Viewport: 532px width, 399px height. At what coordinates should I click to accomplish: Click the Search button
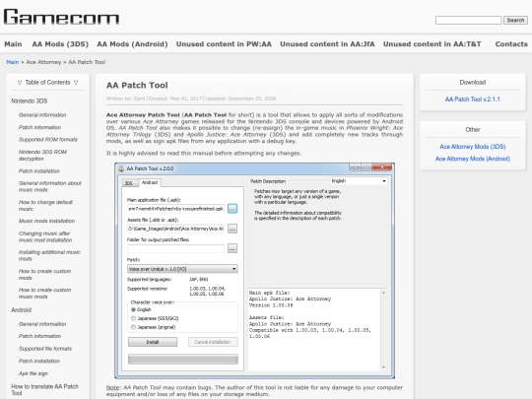pyautogui.click(x=515, y=21)
